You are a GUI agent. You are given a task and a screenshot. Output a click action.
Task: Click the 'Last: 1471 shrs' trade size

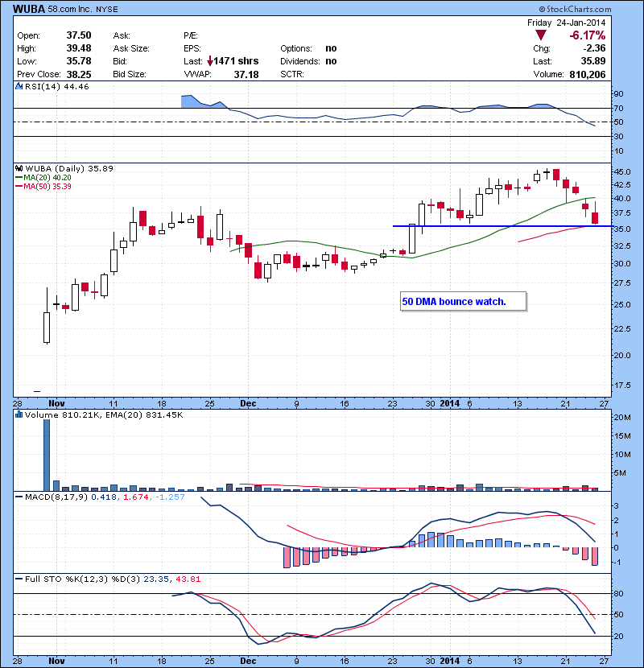[221, 61]
